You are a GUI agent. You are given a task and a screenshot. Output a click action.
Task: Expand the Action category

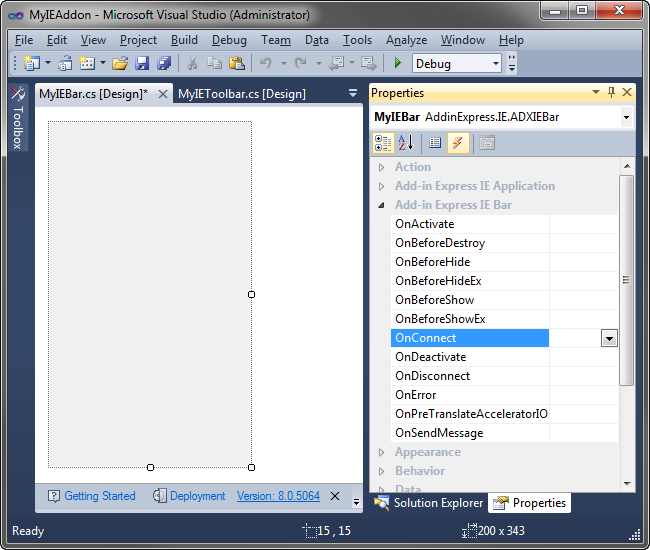(x=381, y=167)
